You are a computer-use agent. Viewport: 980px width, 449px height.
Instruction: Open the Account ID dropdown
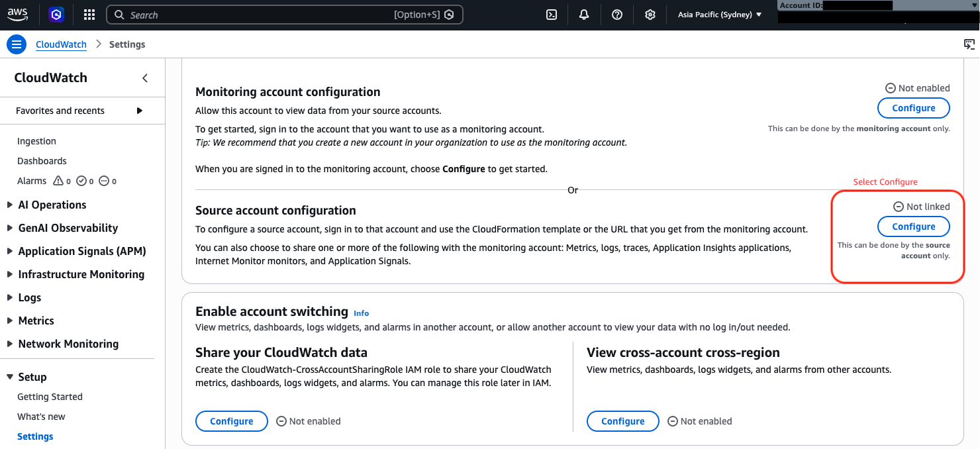[x=878, y=5]
